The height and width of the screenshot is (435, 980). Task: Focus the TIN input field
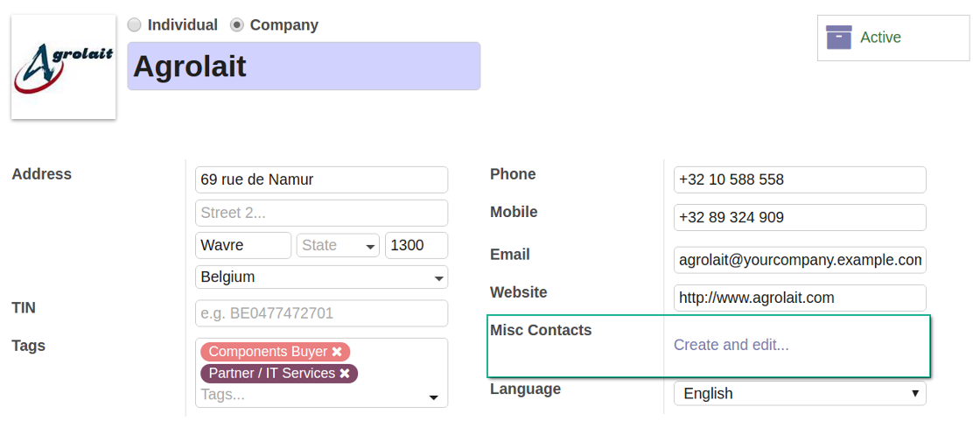321,313
